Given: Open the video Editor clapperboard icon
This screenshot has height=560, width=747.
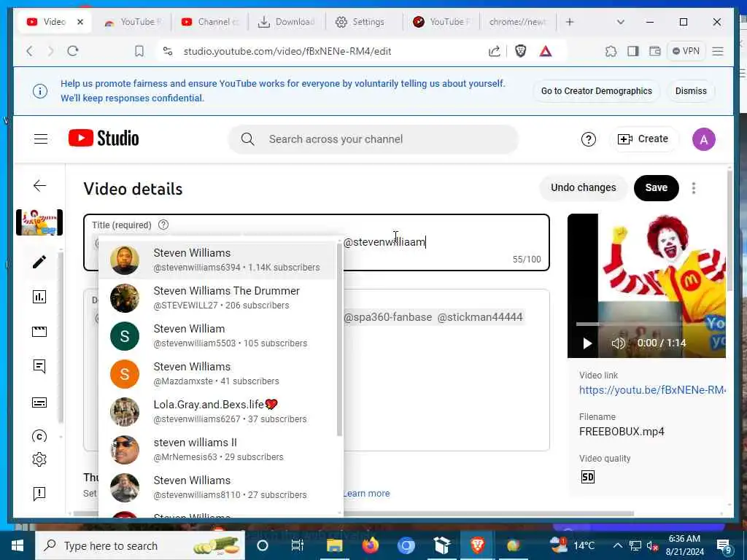Looking at the screenshot, I should [39, 332].
